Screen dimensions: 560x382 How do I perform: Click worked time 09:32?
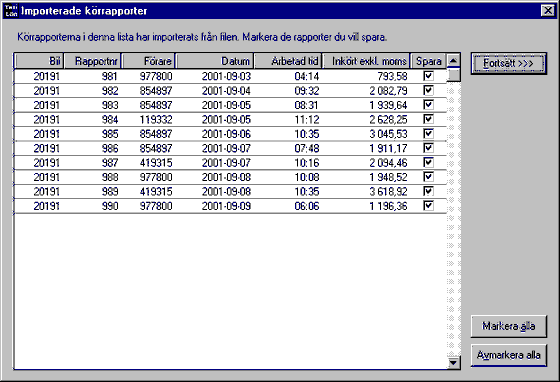307,91
